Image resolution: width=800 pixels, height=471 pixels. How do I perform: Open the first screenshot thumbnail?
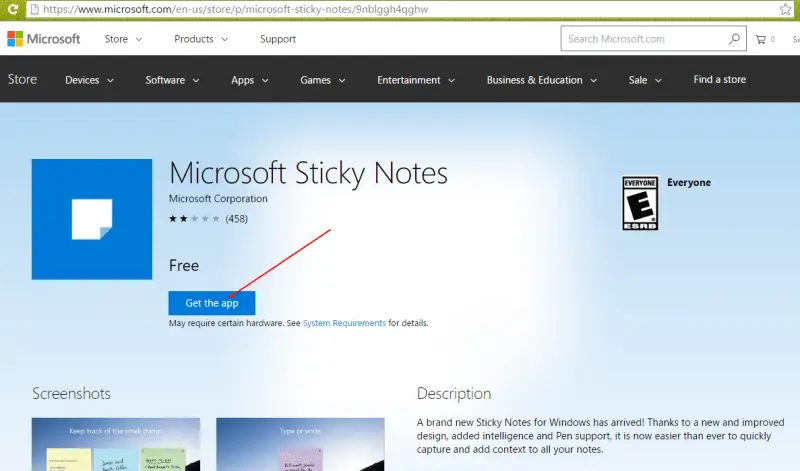tap(116, 444)
